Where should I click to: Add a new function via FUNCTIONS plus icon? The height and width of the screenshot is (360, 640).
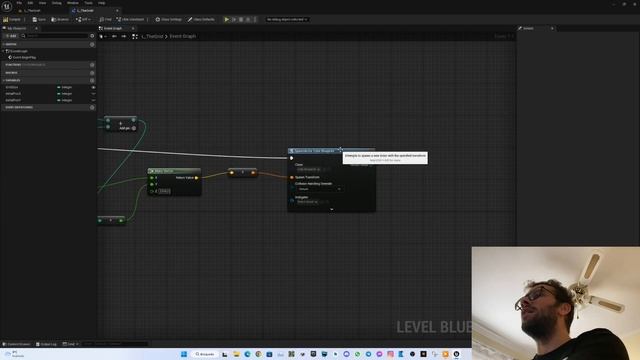pos(92,64)
